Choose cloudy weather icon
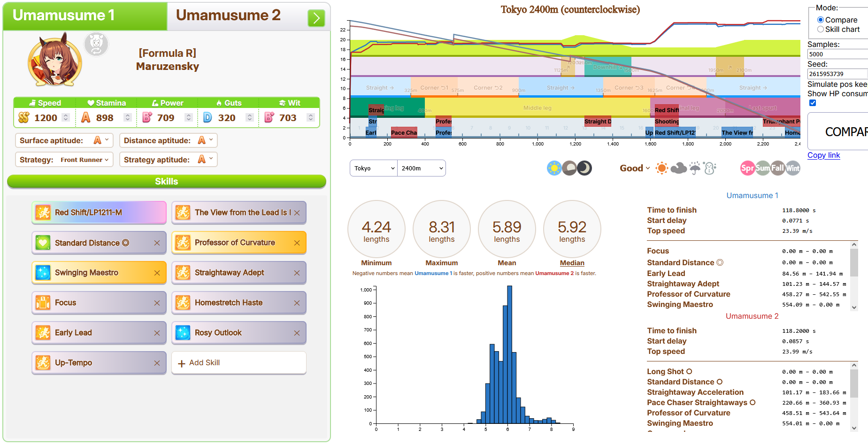Image resolution: width=868 pixels, height=445 pixels. pos(679,168)
